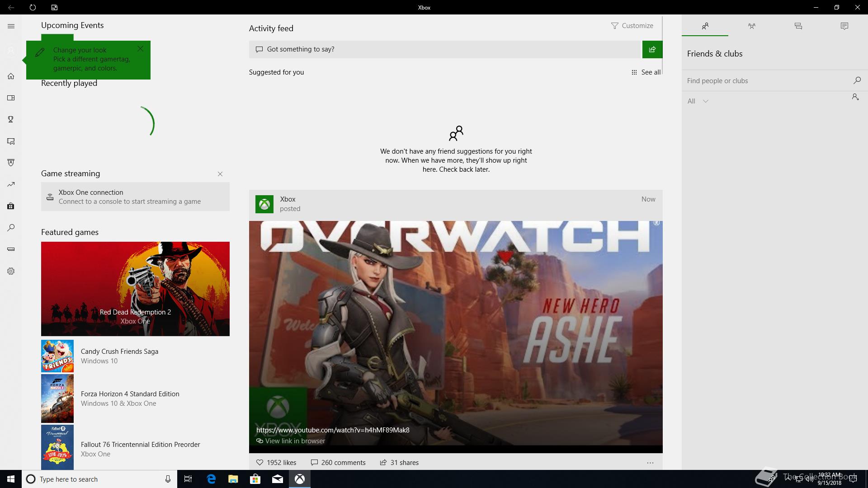Open Microsoft Store on taskbar
The width and height of the screenshot is (868, 488).
[255, 479]
